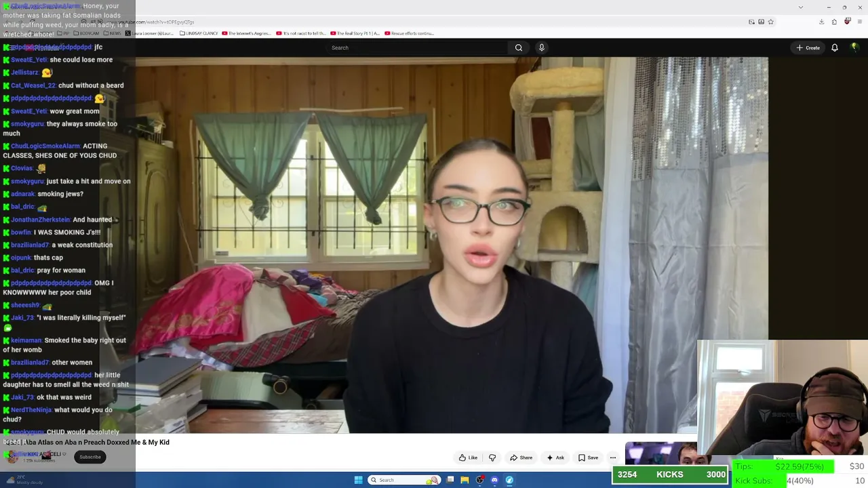
Task: Open the browser downloads icon
Action: pos(821,22)
